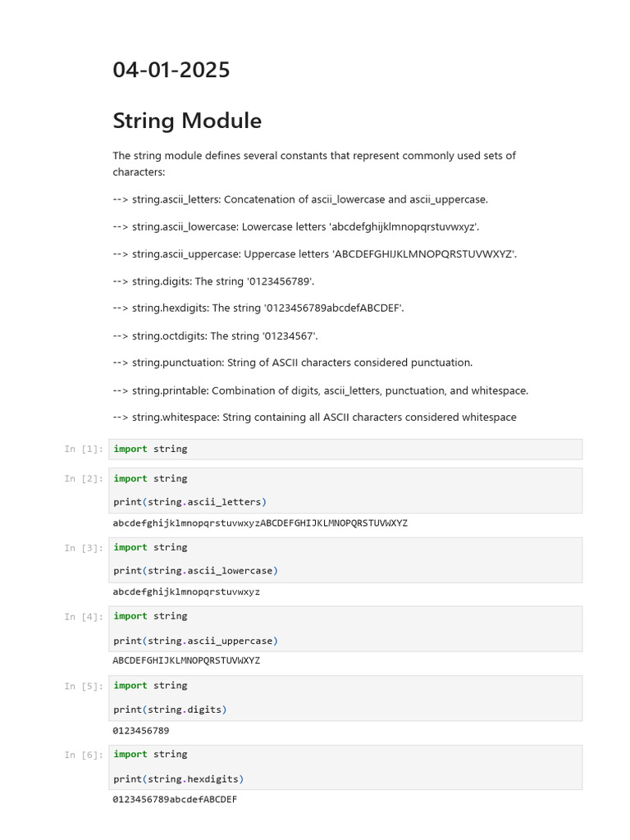Click the "String Module" heading

pos(187,121)
